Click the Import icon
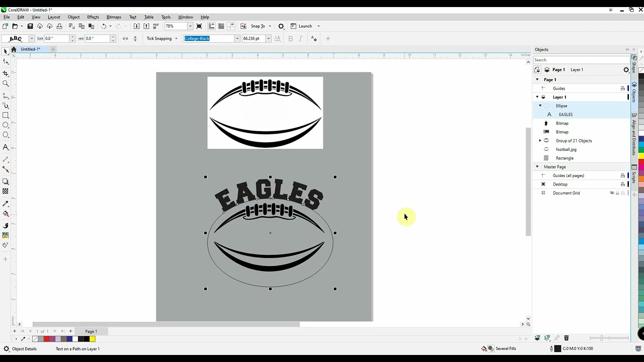The image size is (644, 362). tap(136, 26)
